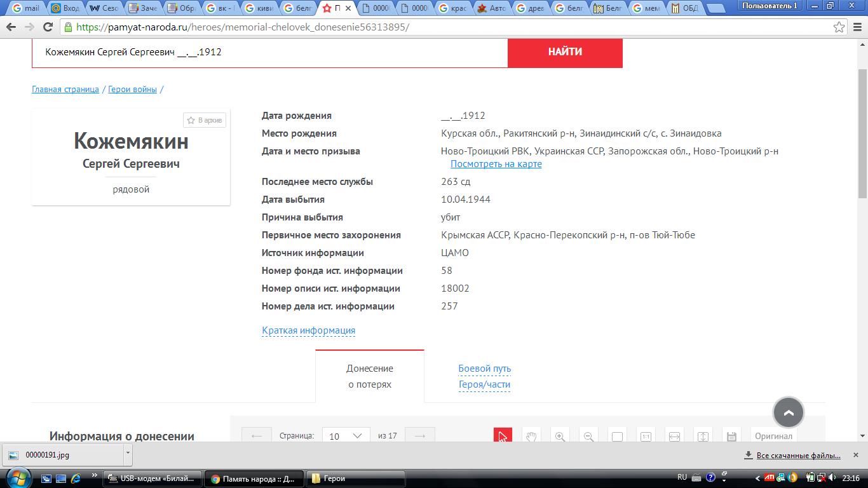Collapse details via 'Краткая информация'
The width and height of the screenshot is (868, 488).
308,330
